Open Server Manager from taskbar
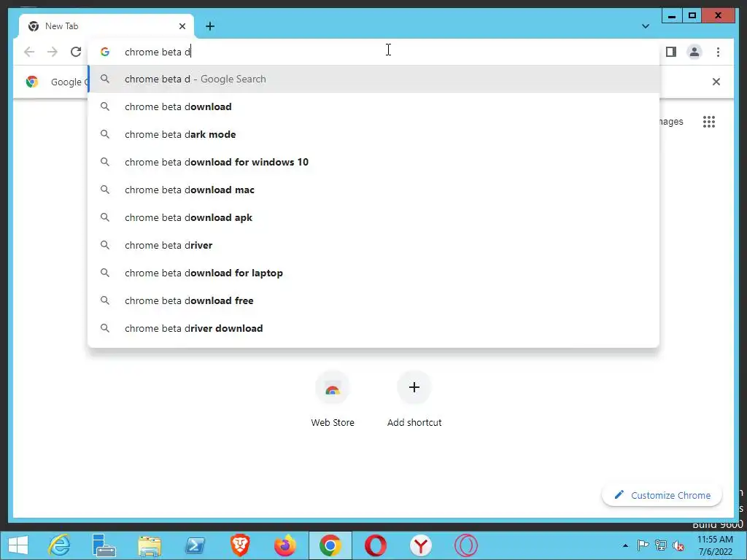Screen dimensions: 747x560 point(104,545)
